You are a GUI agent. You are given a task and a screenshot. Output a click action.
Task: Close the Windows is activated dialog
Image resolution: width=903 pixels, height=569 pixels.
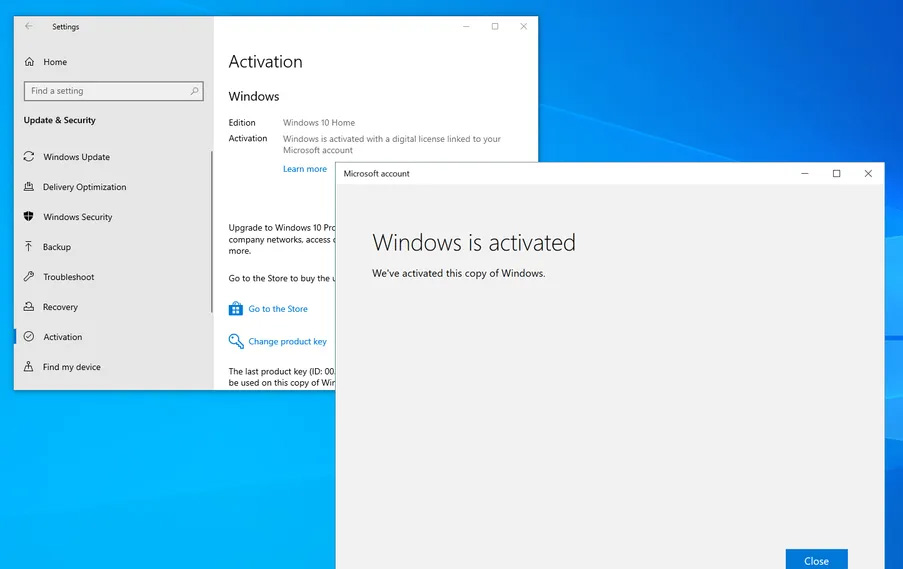click(816, 560)
